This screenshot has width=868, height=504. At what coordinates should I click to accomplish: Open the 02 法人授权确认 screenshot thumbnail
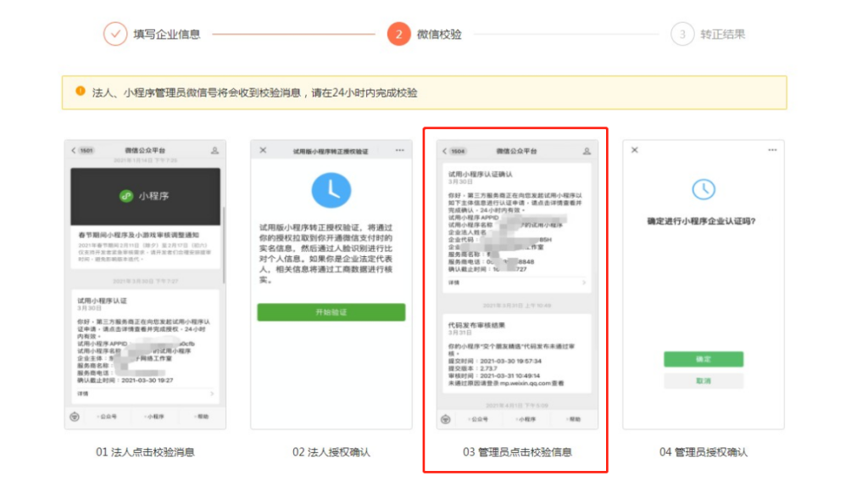(331, 284)
